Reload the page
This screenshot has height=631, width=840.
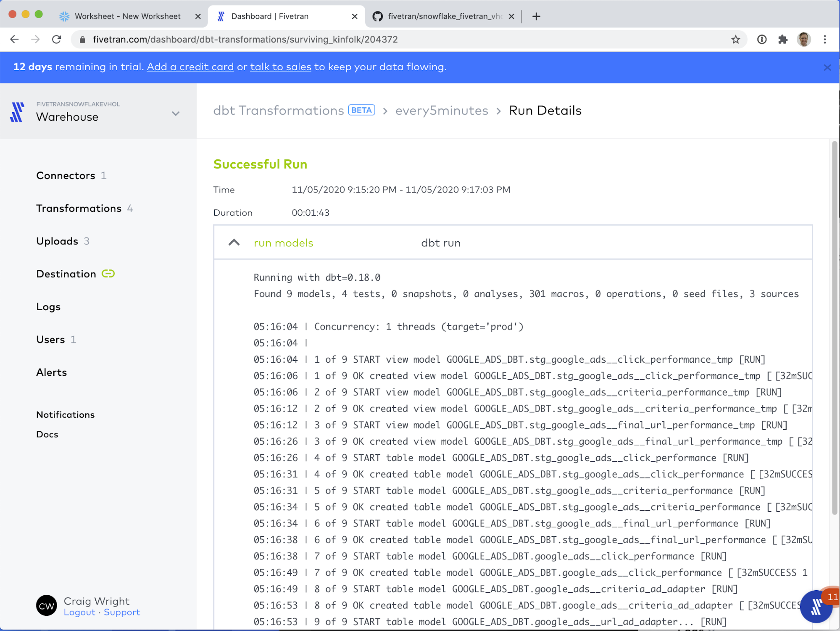click(57, 40)
